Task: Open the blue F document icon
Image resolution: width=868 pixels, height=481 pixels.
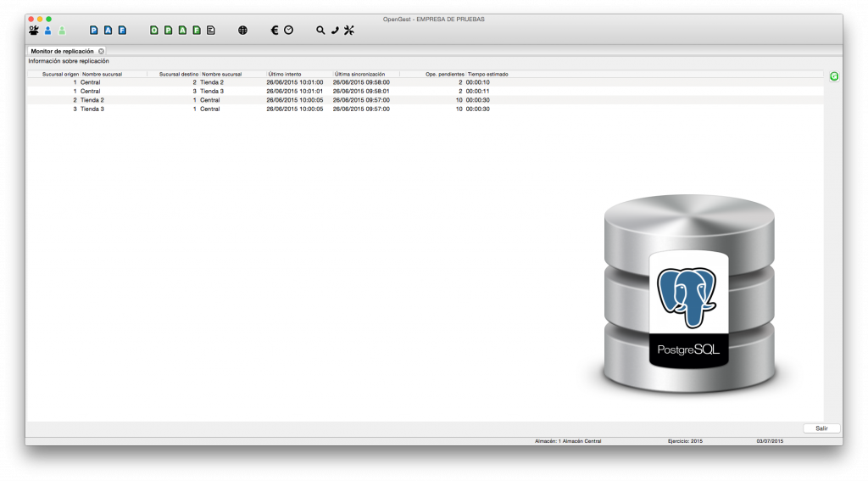Action: 122,31
